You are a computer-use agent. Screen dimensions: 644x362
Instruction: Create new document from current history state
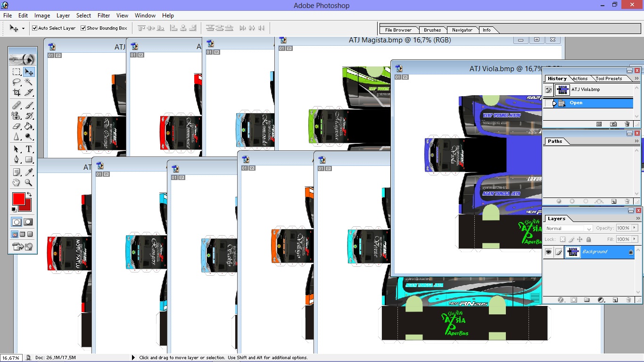click(599, 124)
